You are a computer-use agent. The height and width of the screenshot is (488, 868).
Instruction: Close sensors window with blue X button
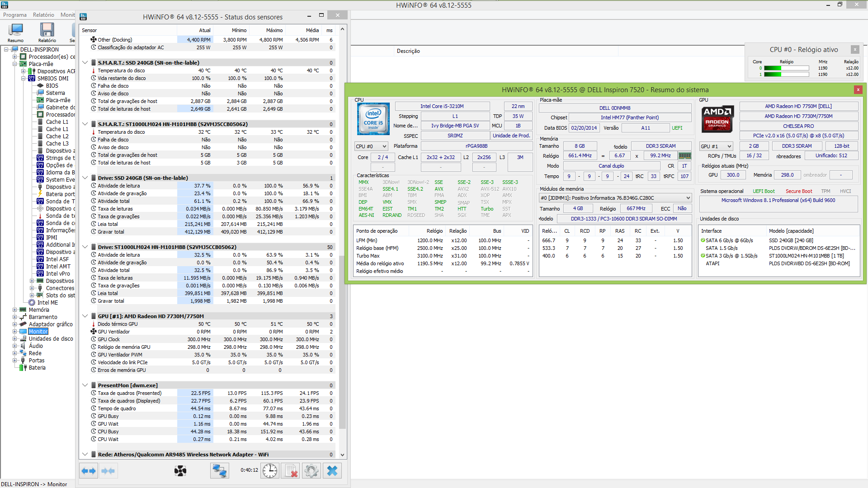332,471
